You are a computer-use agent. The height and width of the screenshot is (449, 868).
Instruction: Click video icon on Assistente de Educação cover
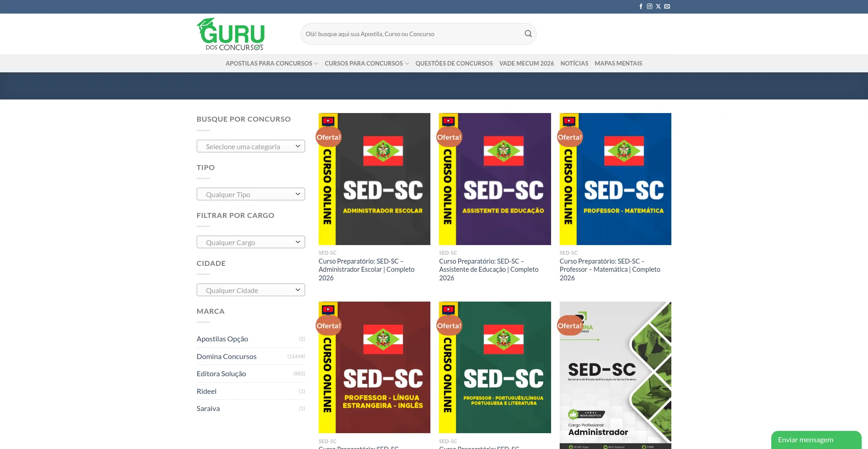[x=448, y=121]
